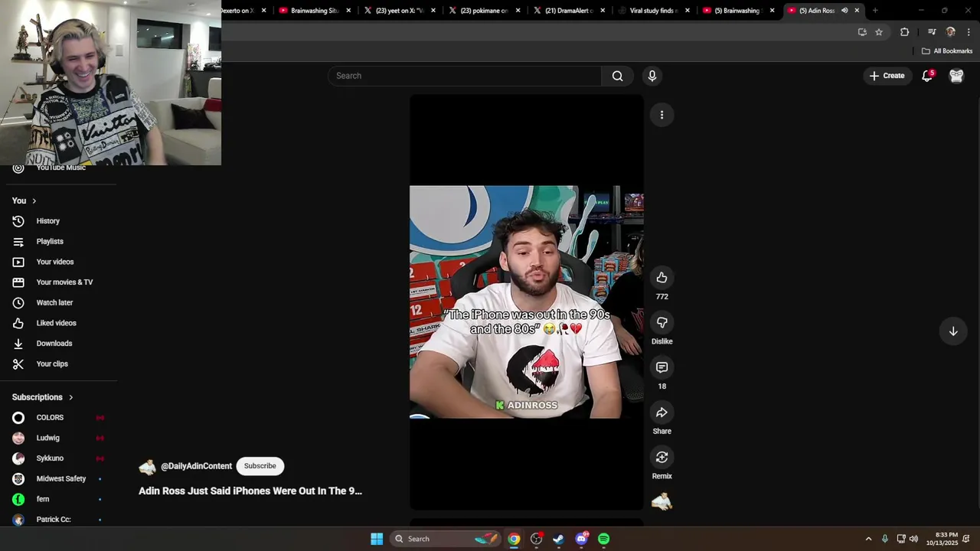The image size is (980, 551).
Task: Switch to the yeet on X tab
Action: click(399, 11)
